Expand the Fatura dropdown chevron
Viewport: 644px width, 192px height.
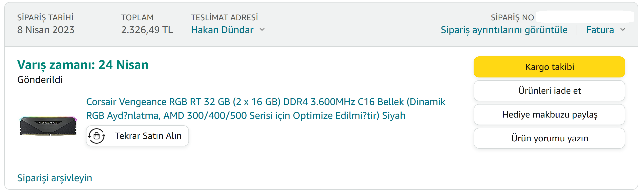coord(623,30)
